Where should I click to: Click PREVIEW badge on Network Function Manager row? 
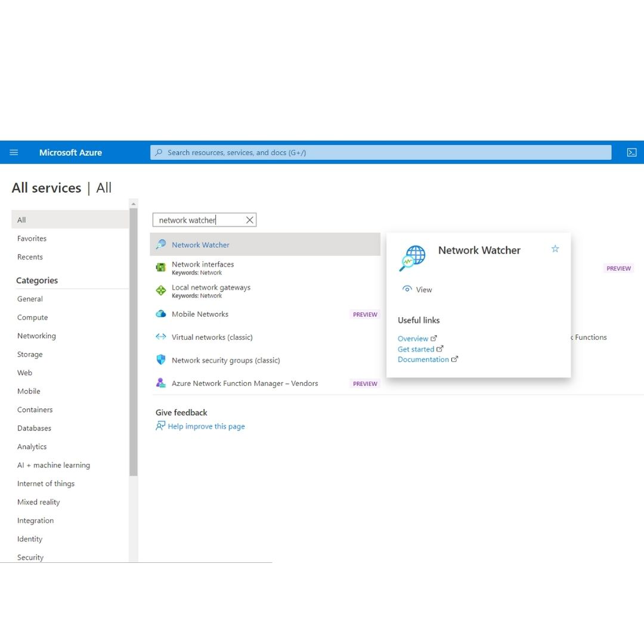(365, 383)
